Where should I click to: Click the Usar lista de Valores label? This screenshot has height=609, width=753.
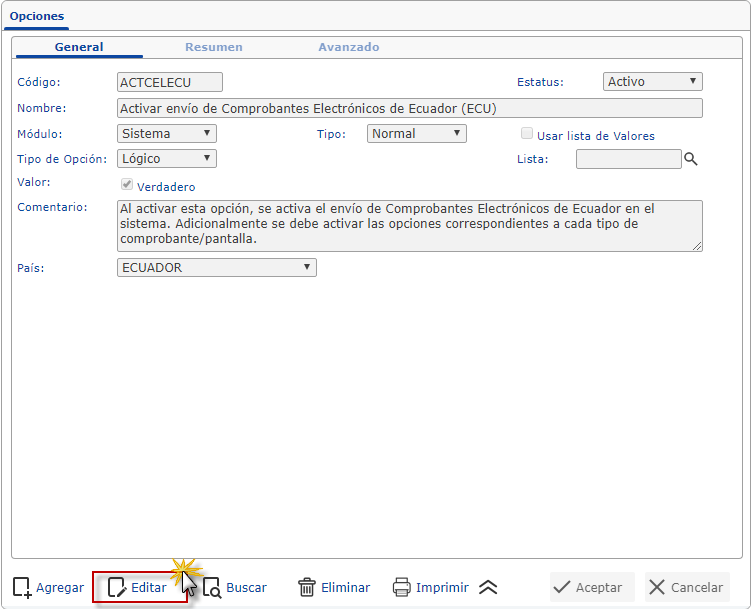click(595, 136)
